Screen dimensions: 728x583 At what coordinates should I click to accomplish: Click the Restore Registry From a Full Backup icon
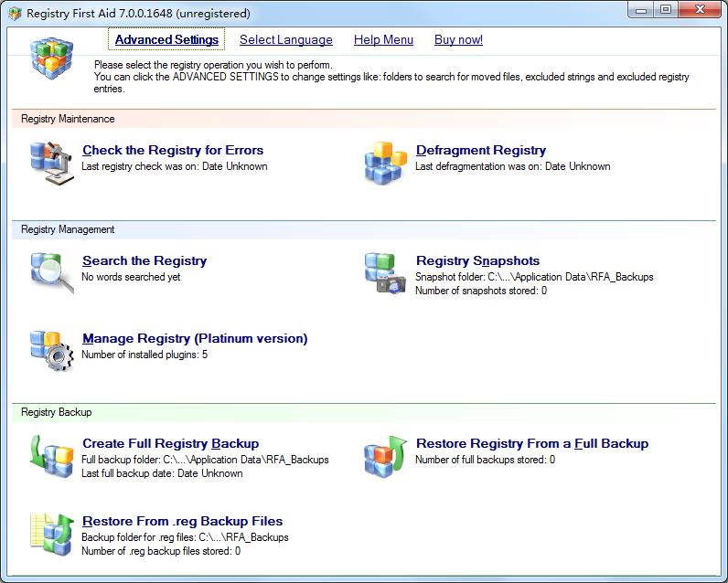[385, 456]
